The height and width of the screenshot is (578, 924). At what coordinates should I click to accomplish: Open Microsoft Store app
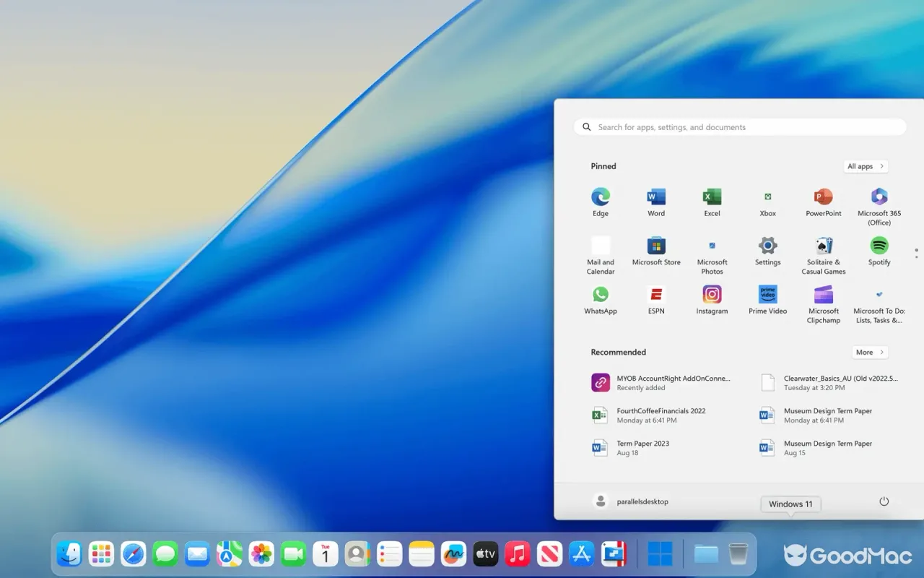point(656,251)
